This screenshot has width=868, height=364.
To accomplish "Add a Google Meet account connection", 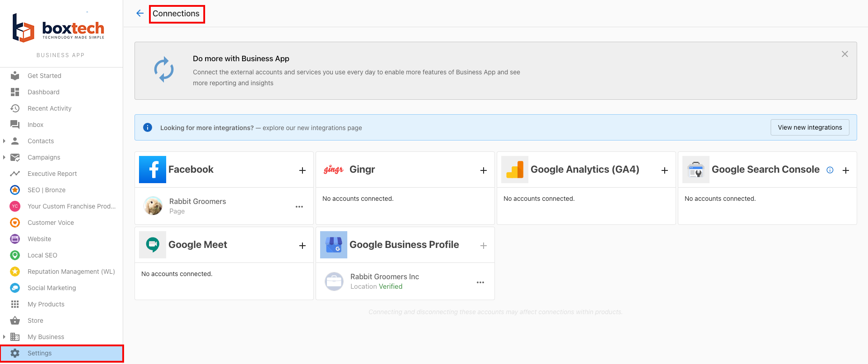I will tap(302, 246).
